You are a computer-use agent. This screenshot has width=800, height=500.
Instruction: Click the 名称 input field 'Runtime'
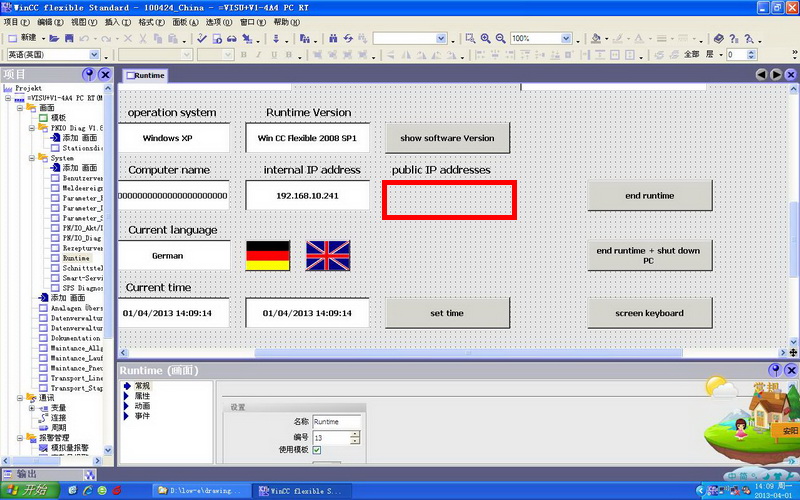[337, 422]
